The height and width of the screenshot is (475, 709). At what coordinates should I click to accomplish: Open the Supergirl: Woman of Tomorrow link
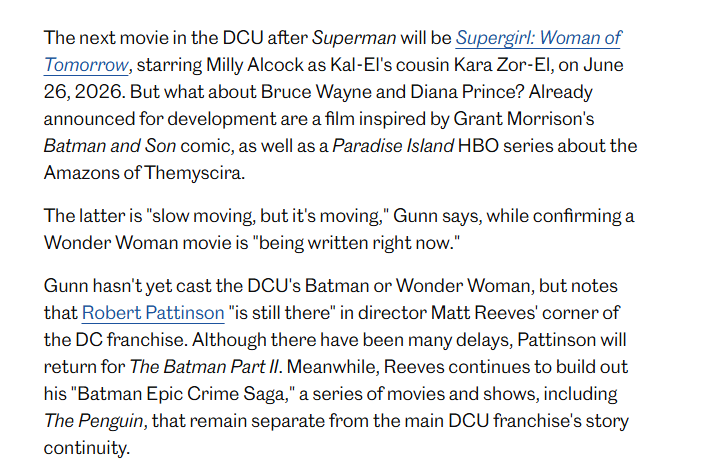[538, 38]
